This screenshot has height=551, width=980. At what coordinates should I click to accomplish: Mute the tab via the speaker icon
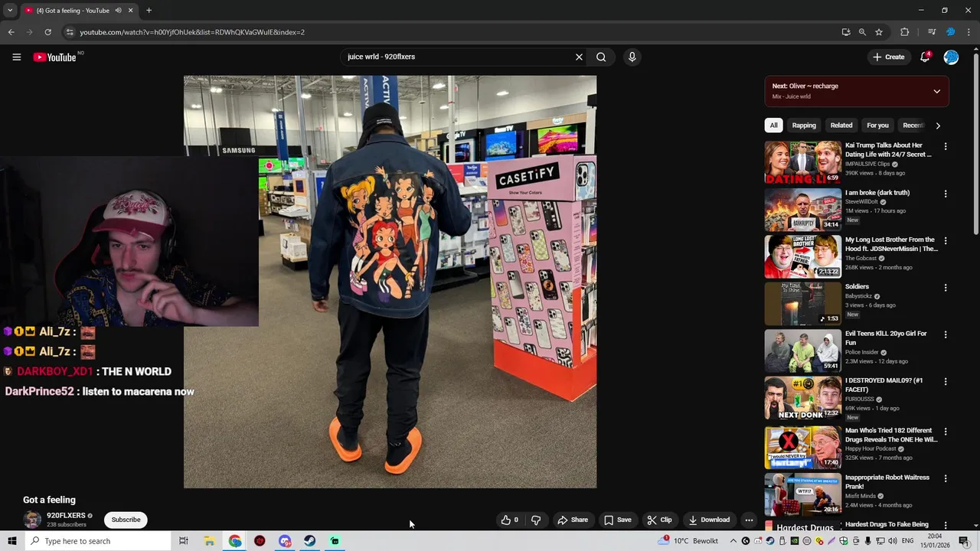(x=118, y=11)
